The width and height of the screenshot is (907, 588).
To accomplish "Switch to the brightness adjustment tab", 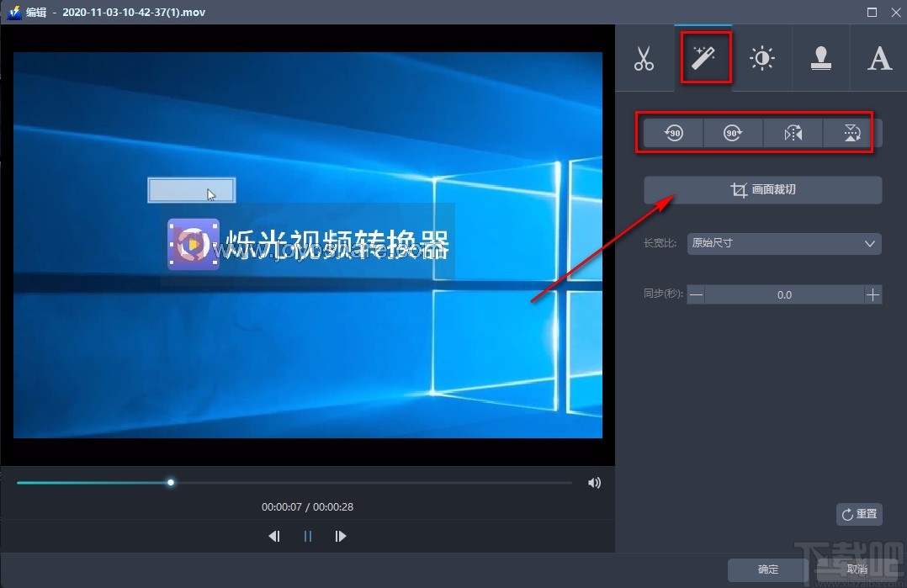I will click(762, 57).
